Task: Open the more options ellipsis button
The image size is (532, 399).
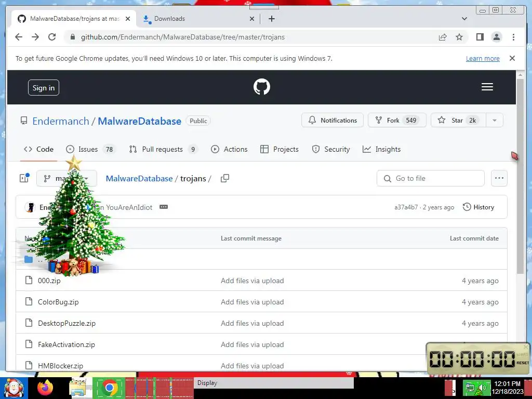Action: [499, 178]
